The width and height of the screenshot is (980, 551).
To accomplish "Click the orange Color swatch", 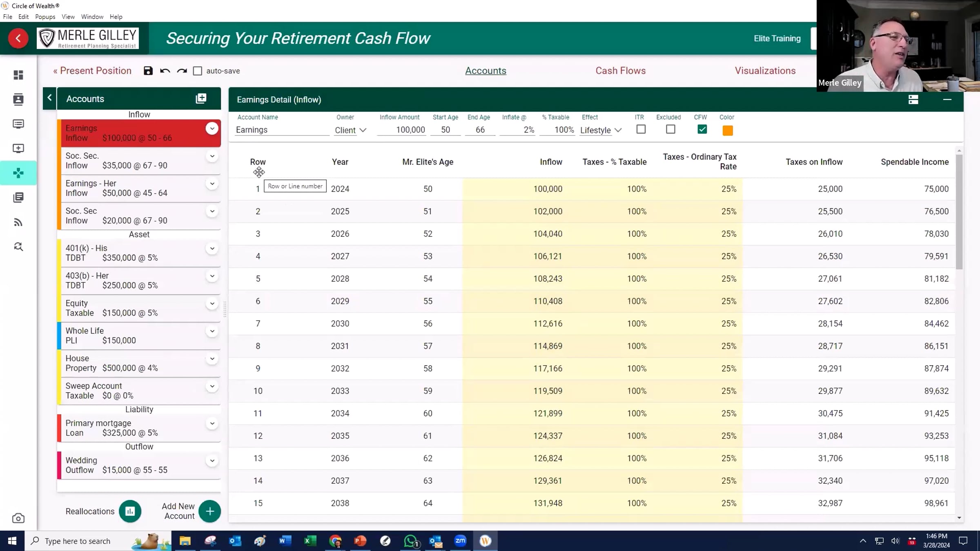I will 727,131.
